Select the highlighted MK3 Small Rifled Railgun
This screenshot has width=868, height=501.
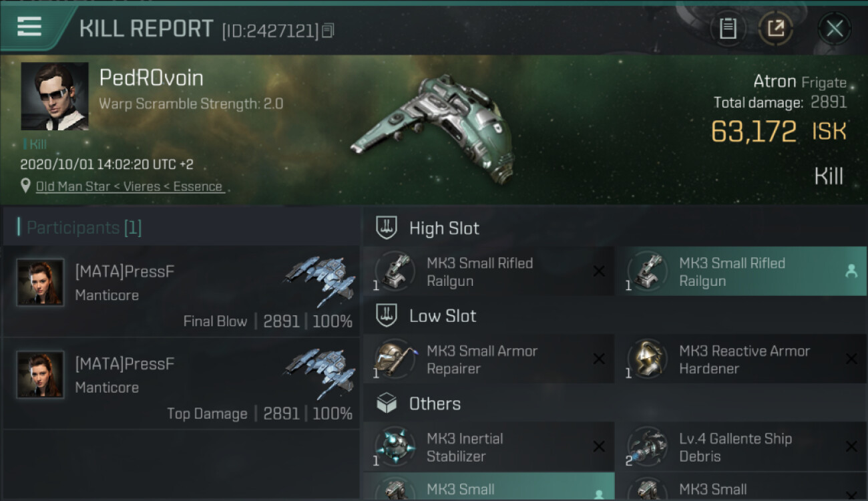[x=740, y=271]
